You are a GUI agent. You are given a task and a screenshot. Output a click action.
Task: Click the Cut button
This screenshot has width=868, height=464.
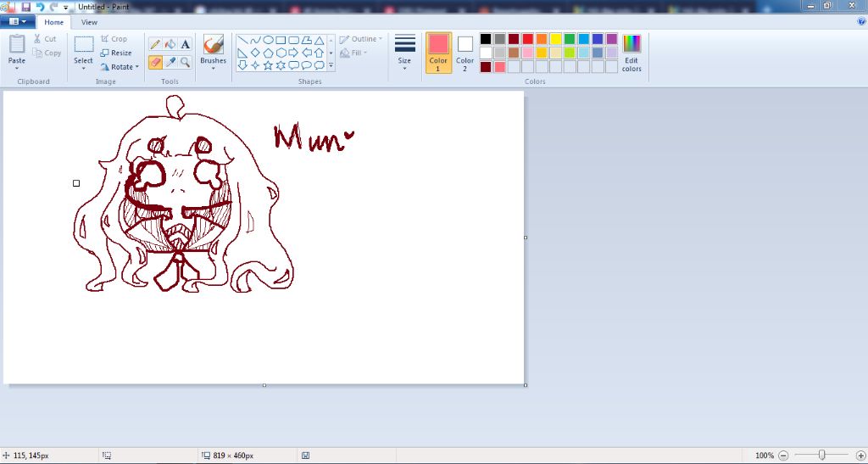pyautogui.click(x=45, y=39)
